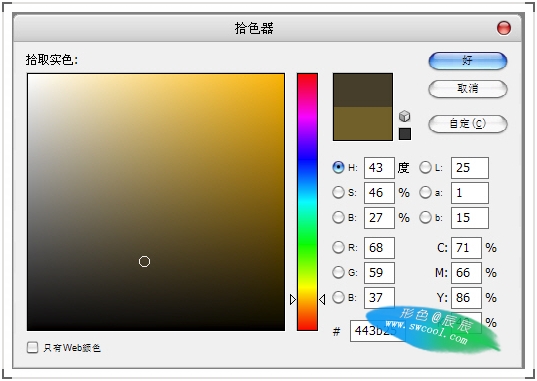Image resolution: width=537 pixels, height=381 pixels.
Task: Click the H value field showing 43
Action: pos(379,168)
